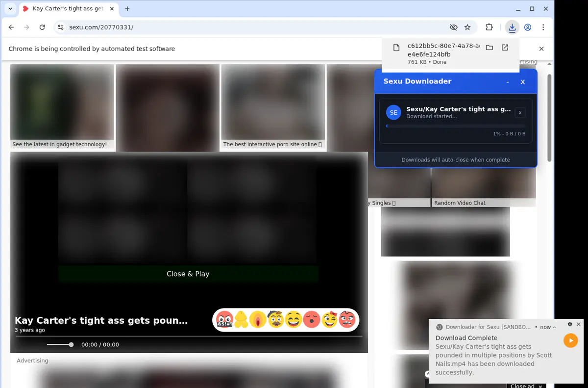Screen dimensions: 588x388
Task: Dismiss the automated test software infobar
Action: point(541,49)
